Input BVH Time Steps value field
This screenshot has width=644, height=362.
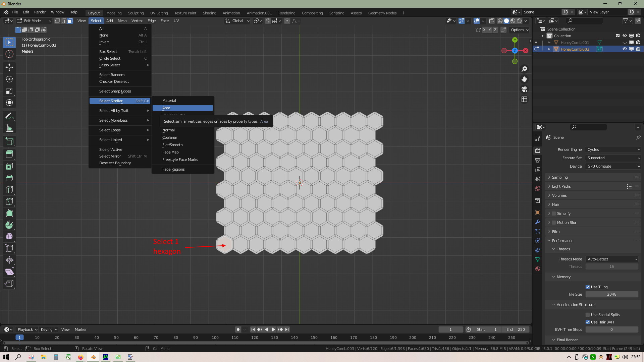pyautogui.click(x=612, y=329)
